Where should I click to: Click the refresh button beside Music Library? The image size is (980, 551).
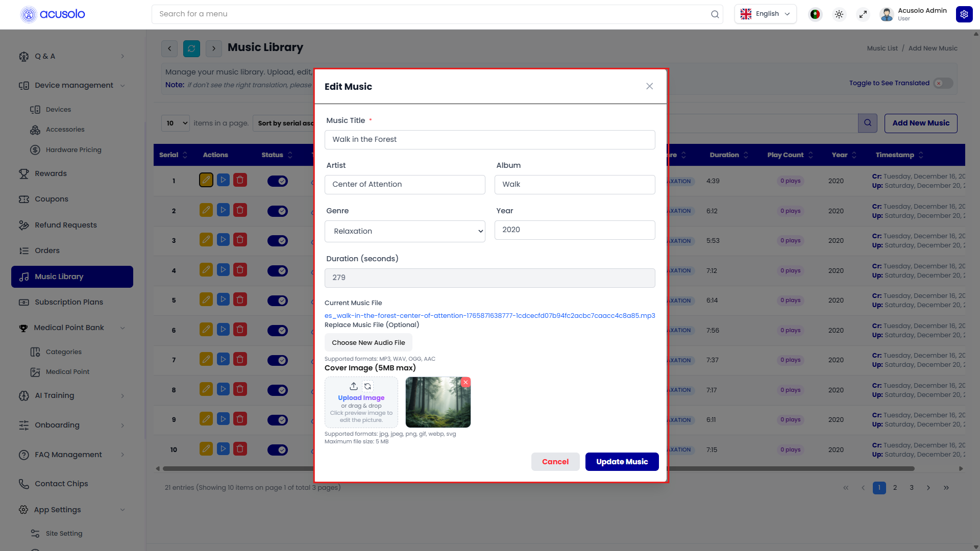point(191,48)
